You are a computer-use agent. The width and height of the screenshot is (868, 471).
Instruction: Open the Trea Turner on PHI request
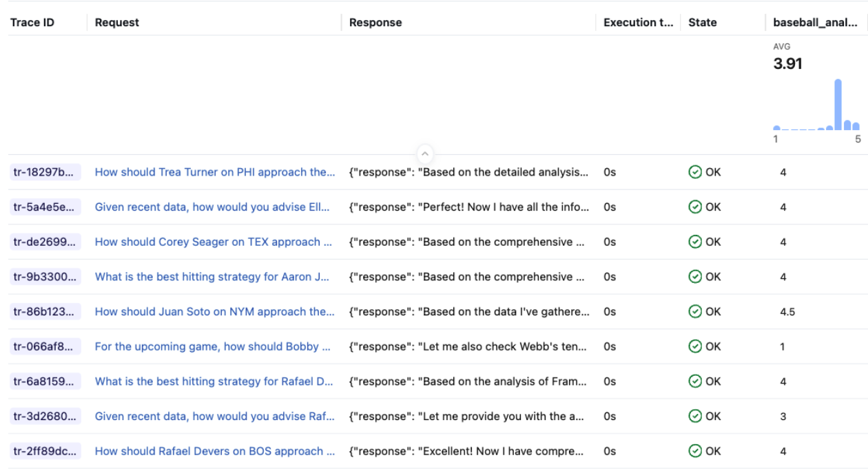coord(214,172)
